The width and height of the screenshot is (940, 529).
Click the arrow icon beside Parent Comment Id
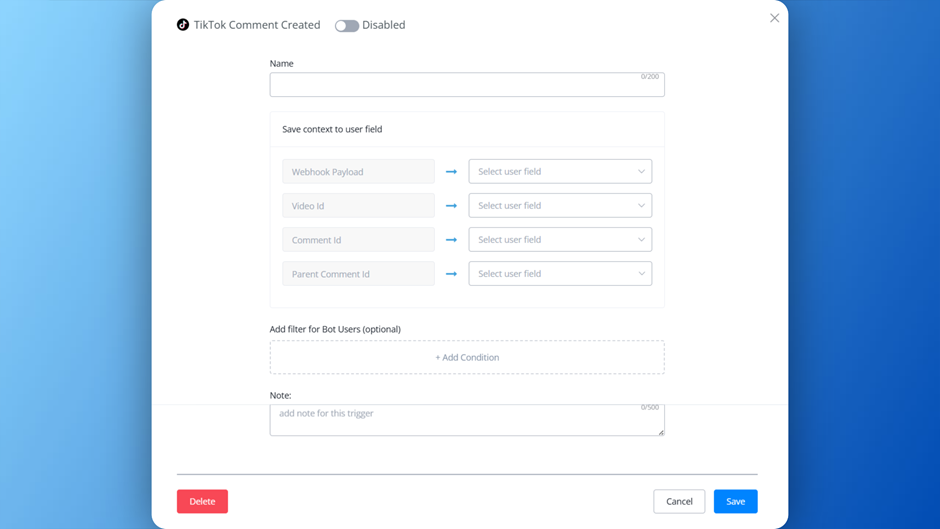coord(451,274)
